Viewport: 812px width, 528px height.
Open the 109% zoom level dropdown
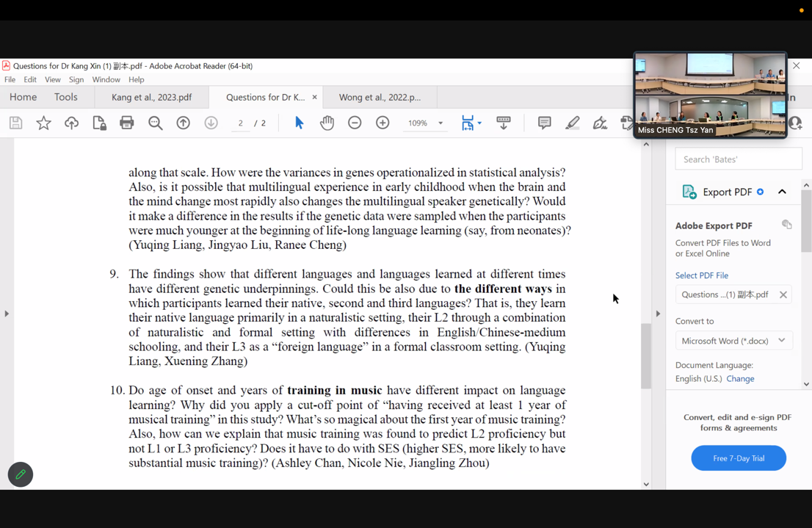(441, 123)
